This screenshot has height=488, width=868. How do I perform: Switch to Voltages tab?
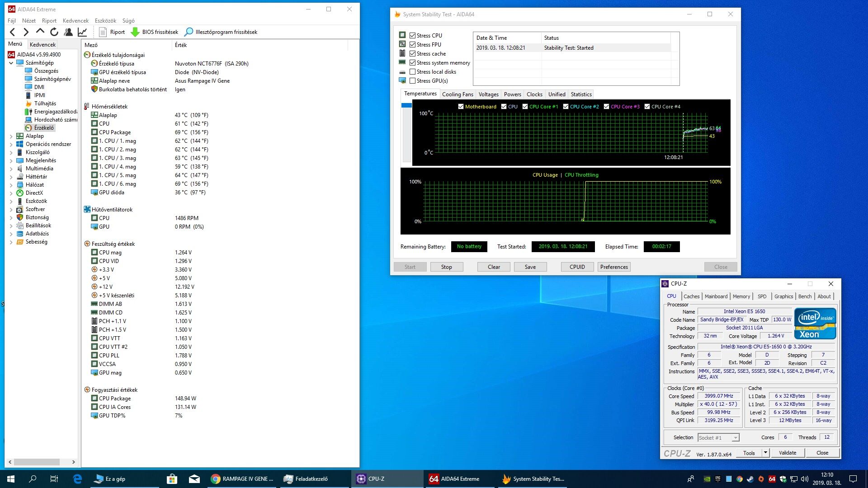click(x=488, y=94)
